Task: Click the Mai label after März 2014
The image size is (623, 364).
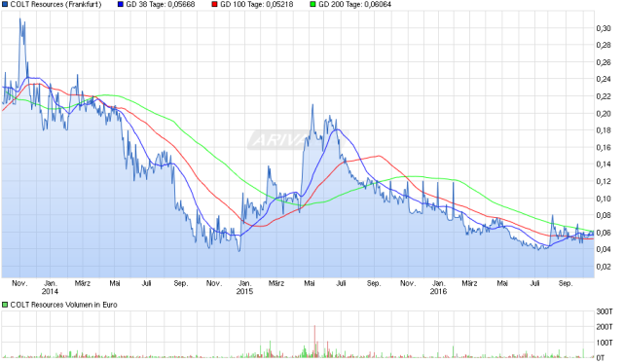Action: tap(115, 283)
